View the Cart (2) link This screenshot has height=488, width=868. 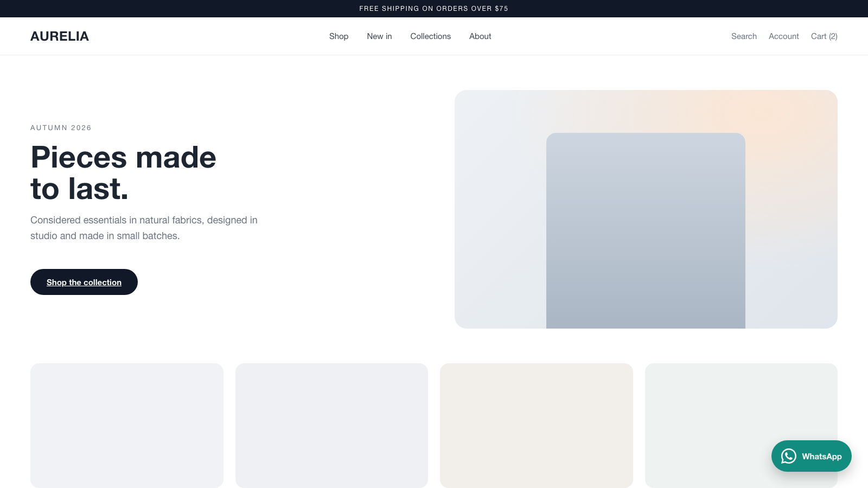tap(824, 36)
